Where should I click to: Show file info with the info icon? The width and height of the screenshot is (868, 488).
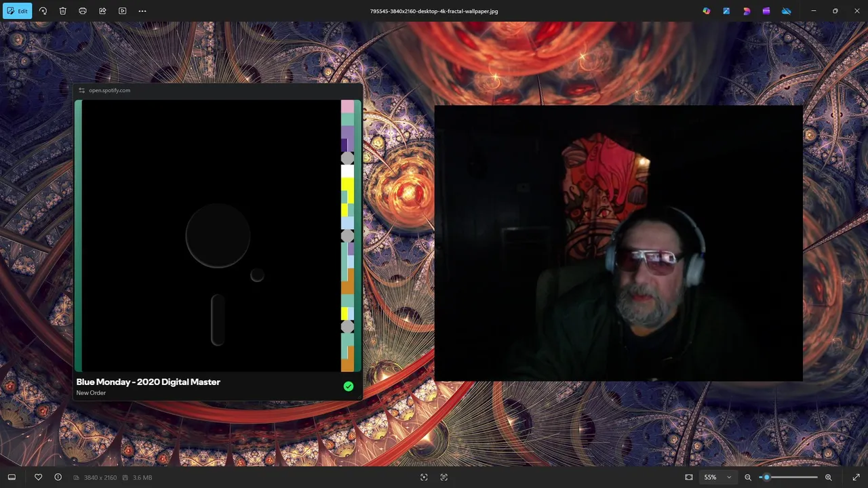click(58, 477)
